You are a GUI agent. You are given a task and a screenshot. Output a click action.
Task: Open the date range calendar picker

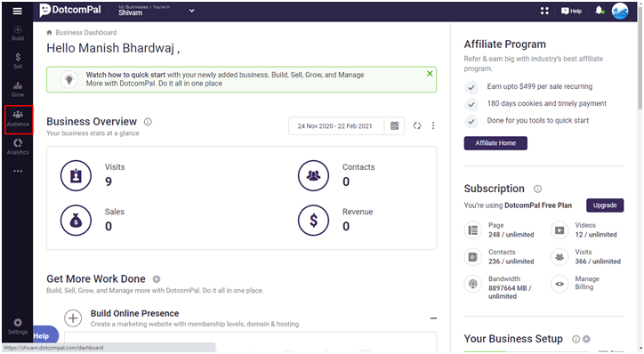[x=394, y=125]
